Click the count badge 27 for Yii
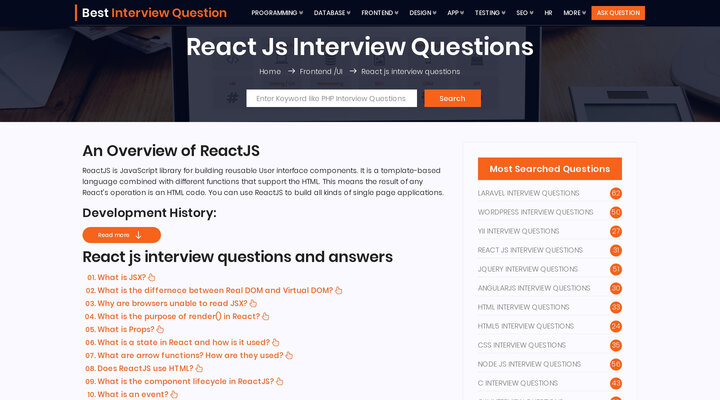The image size is (720, 400). click(x=616, y=231)
